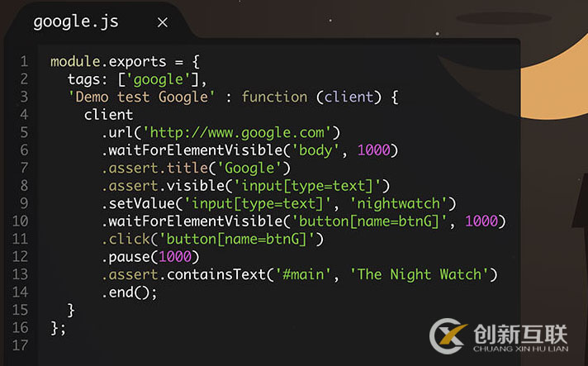Click 'input[type=text]' string on line 8
The image size is (588, 366).
[307, 186]
